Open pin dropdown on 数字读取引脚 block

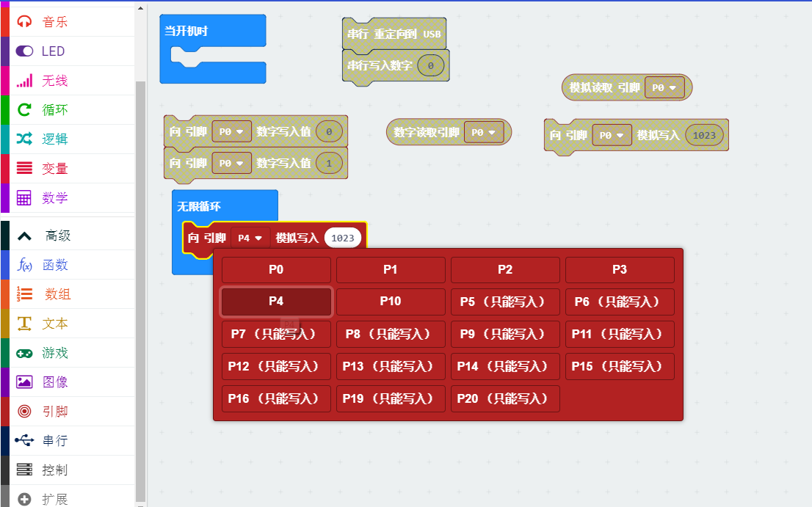click(484, 133)
